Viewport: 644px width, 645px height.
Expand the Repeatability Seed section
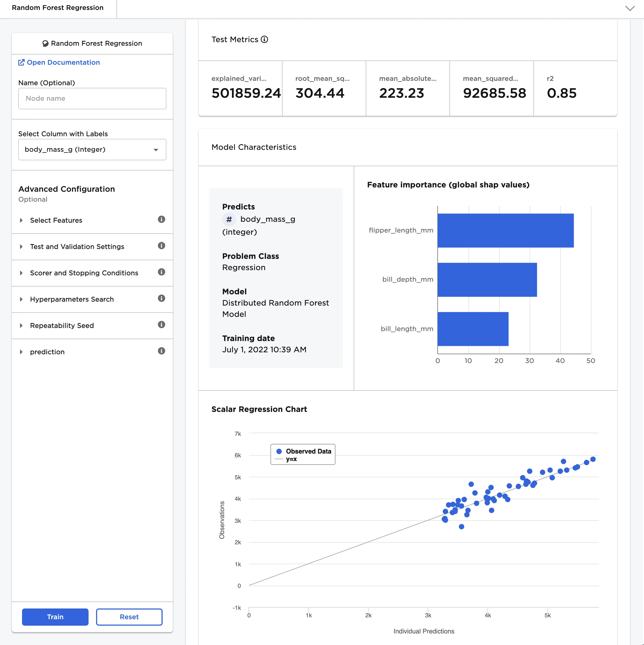pyautogui.click(x=62, y=326)
